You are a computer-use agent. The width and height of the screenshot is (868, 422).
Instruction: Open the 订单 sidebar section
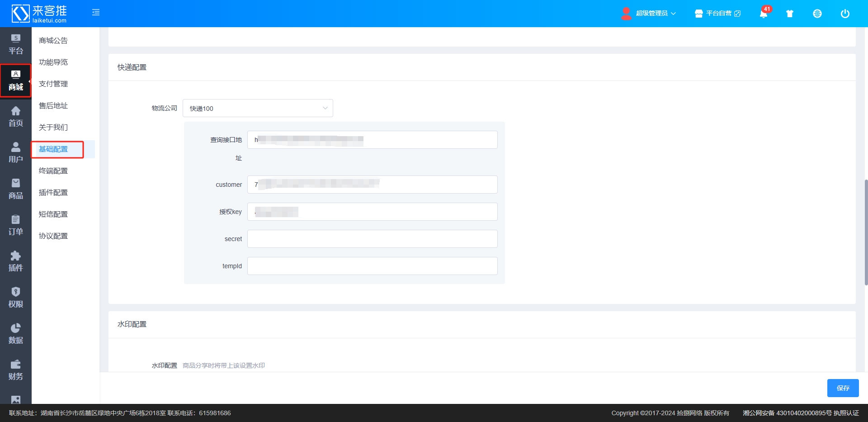click(x=16, y=225)
